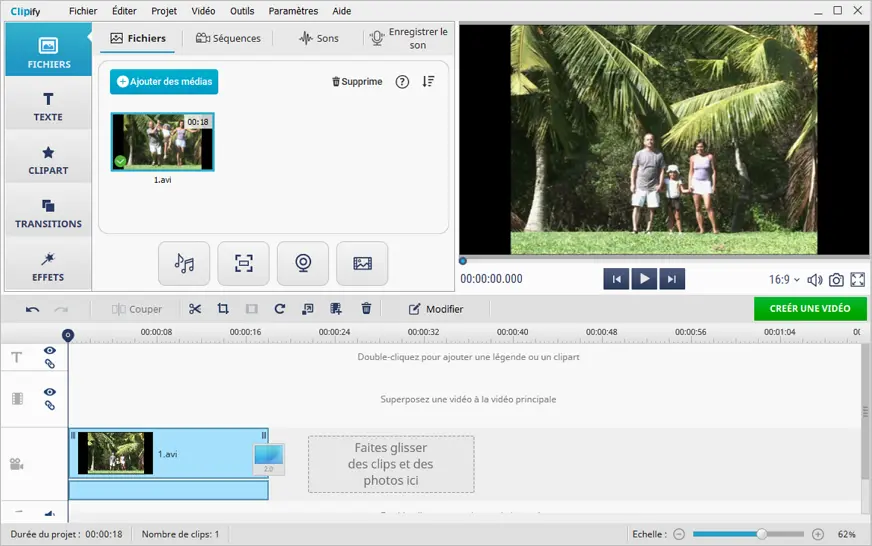
Task: Switch to the Fichiers tab
Action: pyautogui.click(x=138, y=38)
